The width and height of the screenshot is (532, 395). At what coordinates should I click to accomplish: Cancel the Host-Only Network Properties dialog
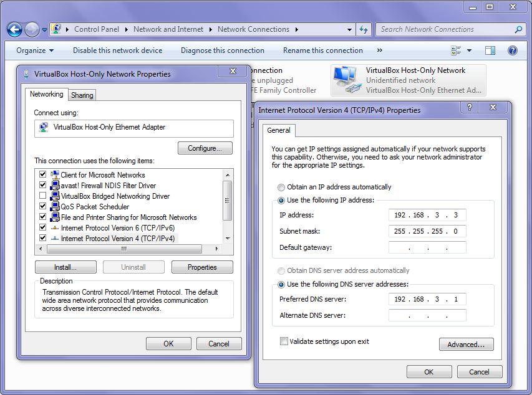(219, 344)
